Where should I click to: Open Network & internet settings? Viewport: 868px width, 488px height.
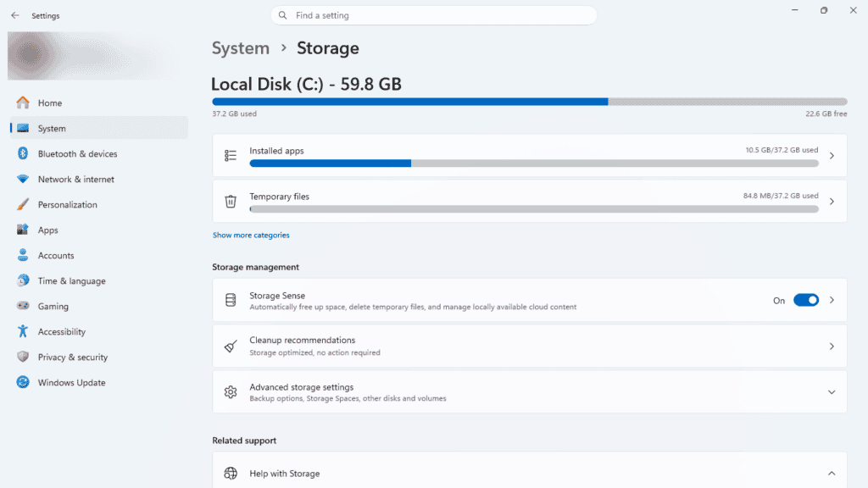click(99, 180)
